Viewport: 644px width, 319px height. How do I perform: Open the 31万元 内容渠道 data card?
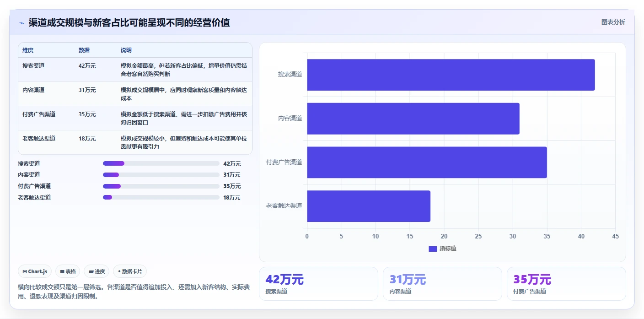click(x=442, y=284)
